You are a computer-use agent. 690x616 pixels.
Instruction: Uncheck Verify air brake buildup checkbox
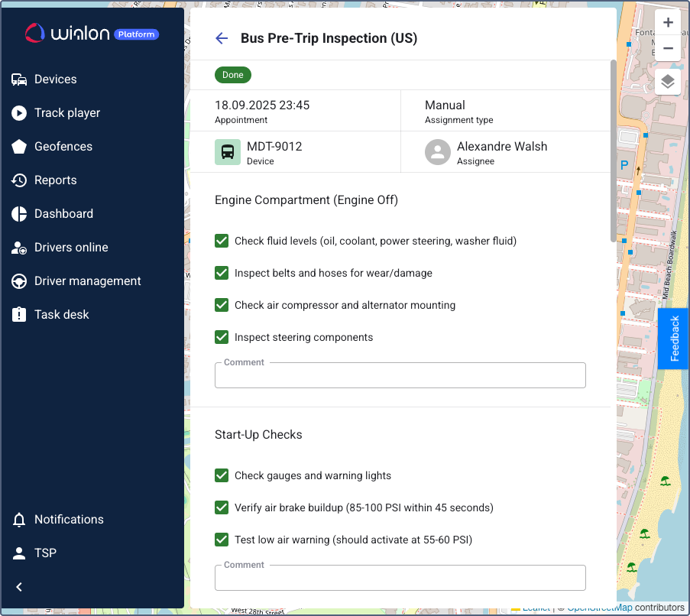point(222,507)
